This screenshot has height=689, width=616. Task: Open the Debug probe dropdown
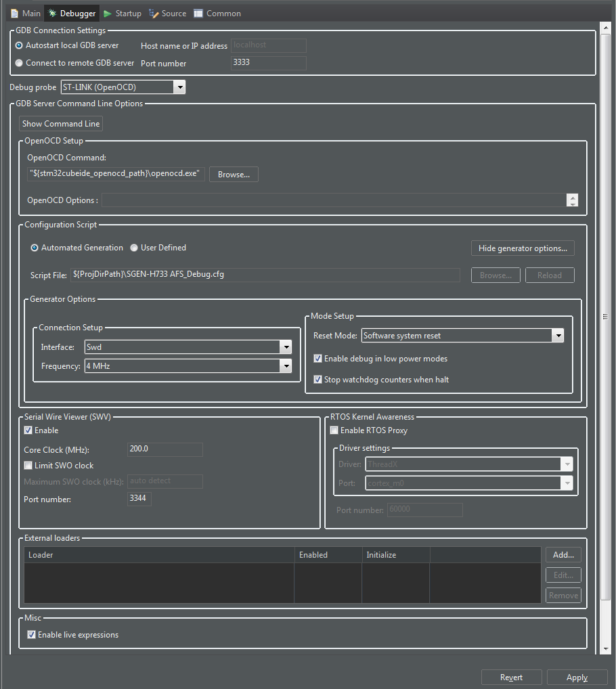tap(179, 87)
